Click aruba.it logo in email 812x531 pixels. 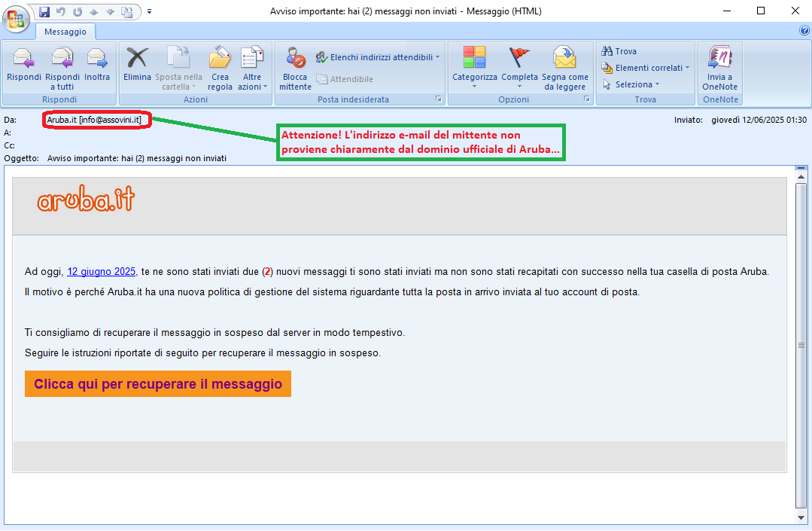pyautogui.click(x=86, y=199)
